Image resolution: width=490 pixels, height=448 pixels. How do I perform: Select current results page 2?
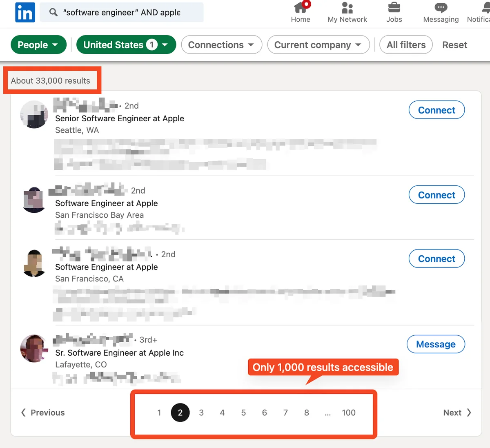tap(180, 412)
